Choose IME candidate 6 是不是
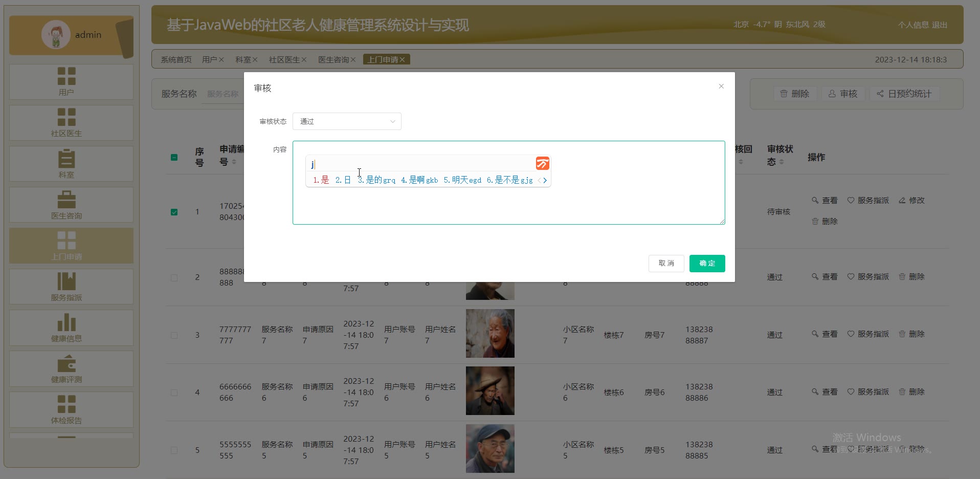 tap(509, 180)
